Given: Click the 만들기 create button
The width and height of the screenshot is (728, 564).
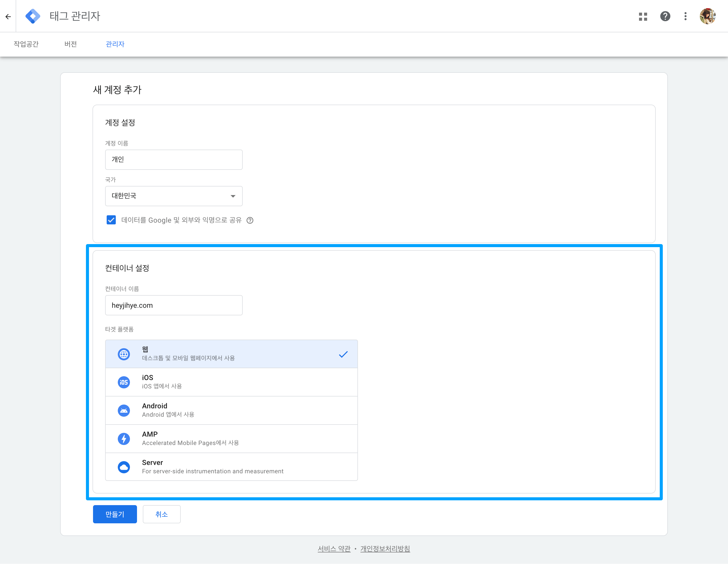Looking at the screenshot, I should pos(115,514).
